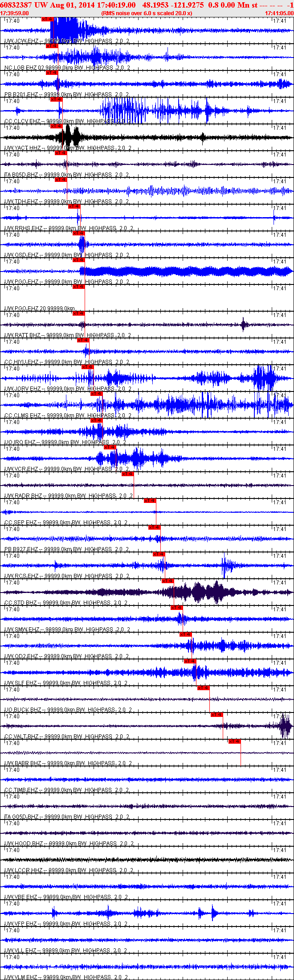Click the TA.B05D.BHZ station label
The height and width of the screenshot is (980, 294).
click(x=67, y=175)
